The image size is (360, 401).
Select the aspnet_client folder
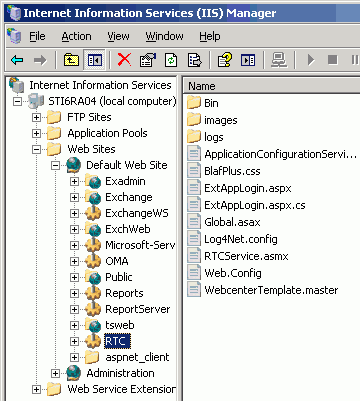(x=137, y=357)
